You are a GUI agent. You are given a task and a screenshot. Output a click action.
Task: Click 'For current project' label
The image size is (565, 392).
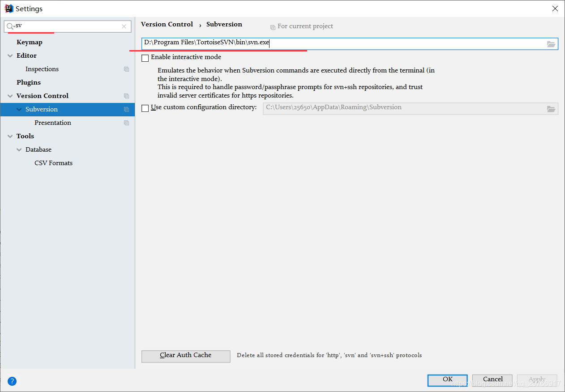pyautogui.click(x=305, y=26)
